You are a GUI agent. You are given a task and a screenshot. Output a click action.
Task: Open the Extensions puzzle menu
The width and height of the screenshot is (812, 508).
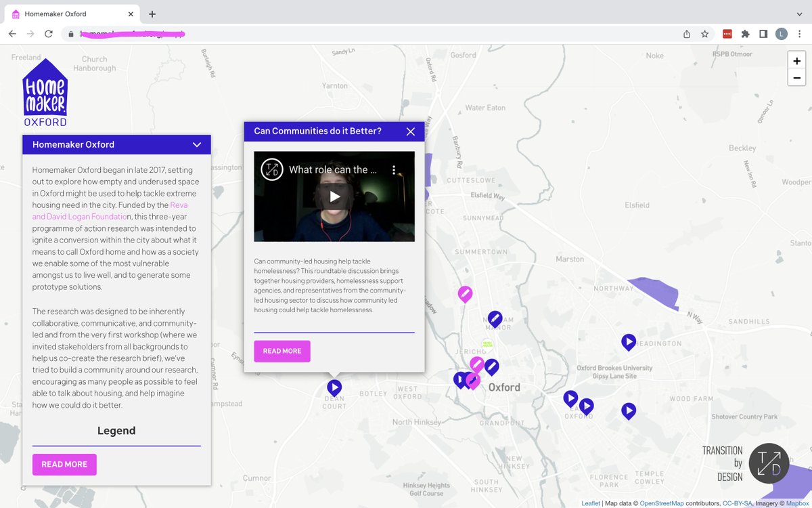point(745,34)
